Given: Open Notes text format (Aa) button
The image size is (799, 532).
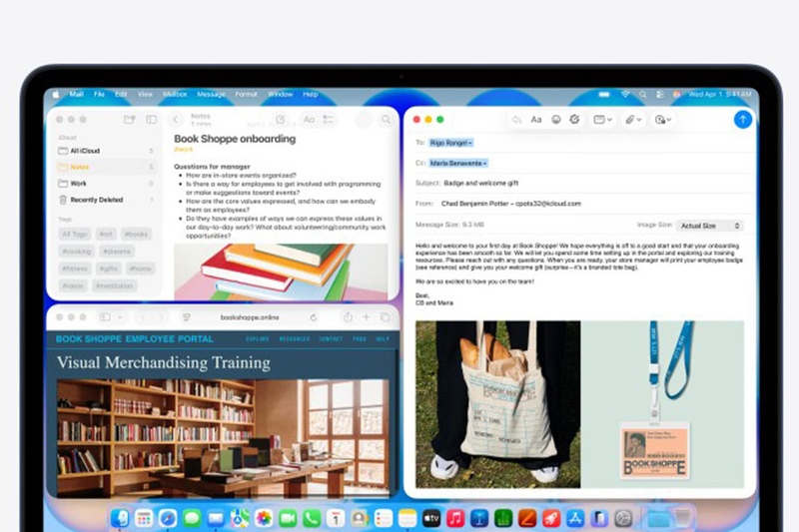Looking at the screenshot, I should tap(309, 119).
